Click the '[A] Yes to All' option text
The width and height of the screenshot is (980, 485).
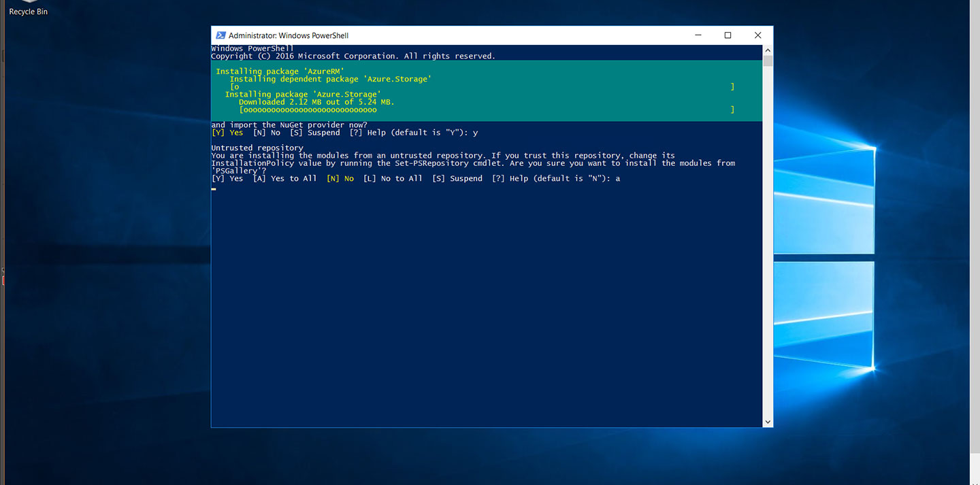(x=284, y=179)
